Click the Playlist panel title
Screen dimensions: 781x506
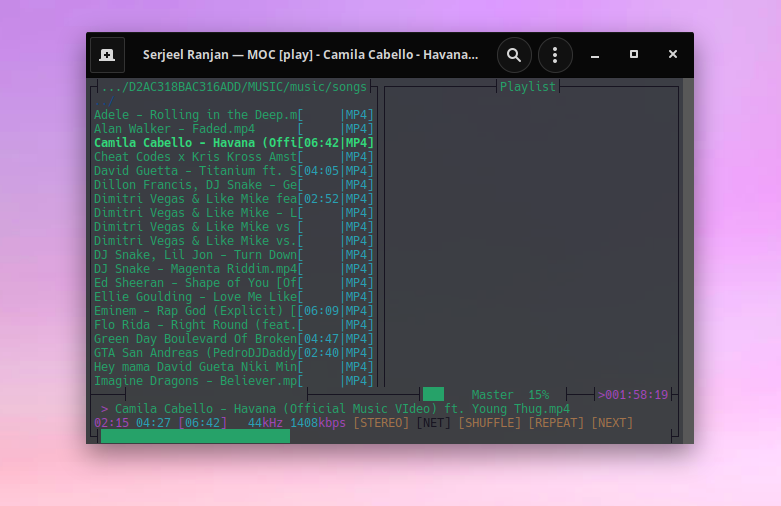(x=527, y=87)
